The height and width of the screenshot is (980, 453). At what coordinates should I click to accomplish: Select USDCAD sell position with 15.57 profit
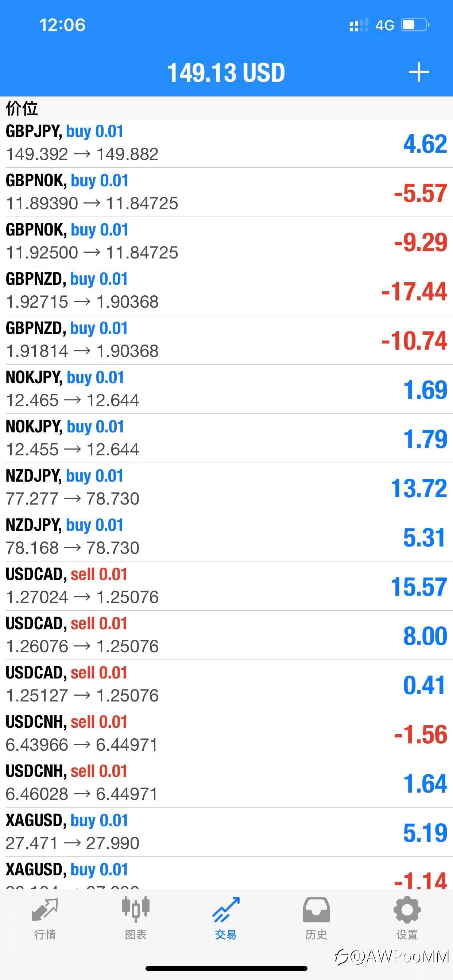[x=226, y=586]
